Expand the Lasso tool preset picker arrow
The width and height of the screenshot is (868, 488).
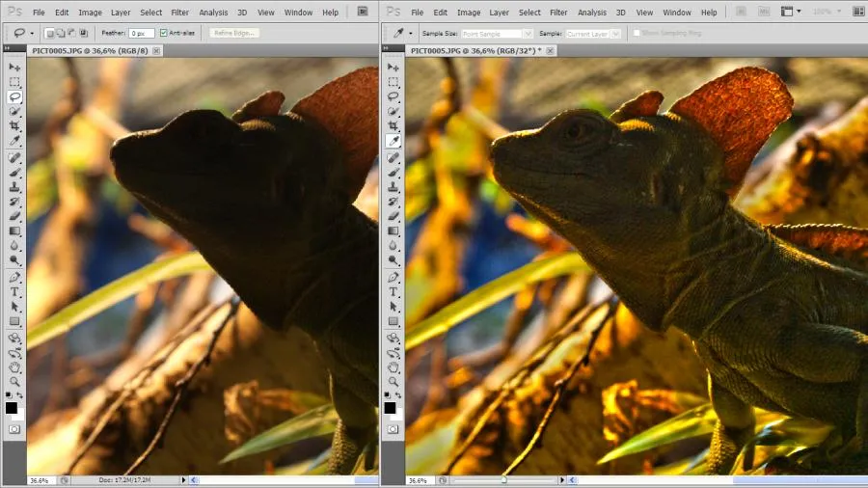[x=32, y=33]
